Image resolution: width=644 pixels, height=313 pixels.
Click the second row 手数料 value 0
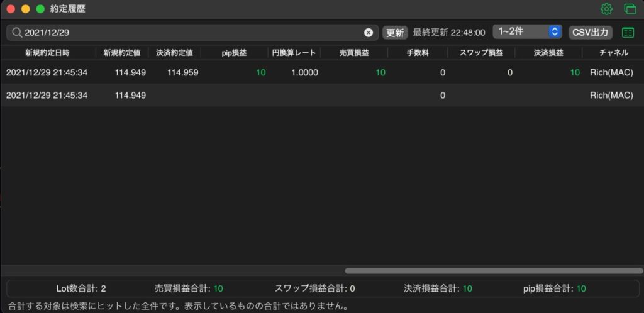point(442,96)
